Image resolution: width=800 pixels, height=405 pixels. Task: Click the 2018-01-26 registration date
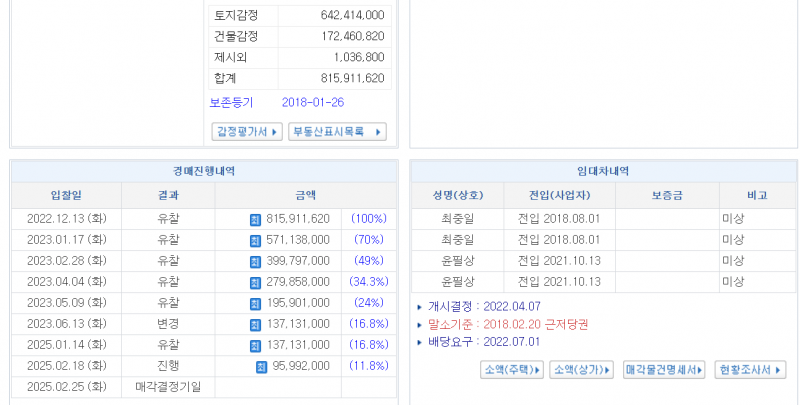pos(313,102)
